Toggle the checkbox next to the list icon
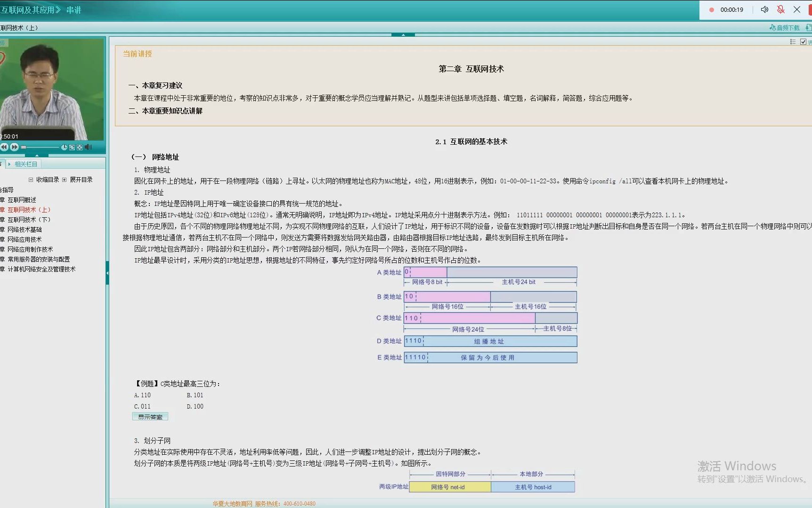The width and height of the screenshot is (812, 508). point(803,42)
